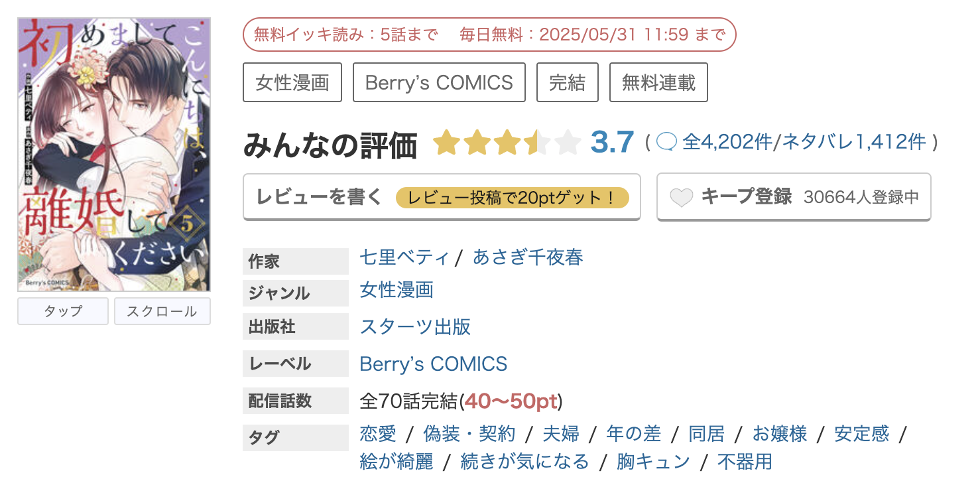Toggle the キープ登録 heart icon

682,196
